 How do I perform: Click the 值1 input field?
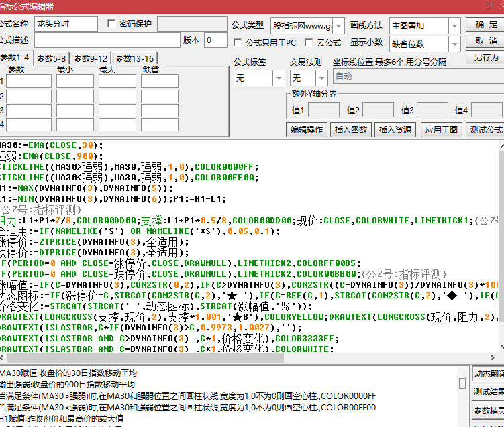[x=323, y=110]
